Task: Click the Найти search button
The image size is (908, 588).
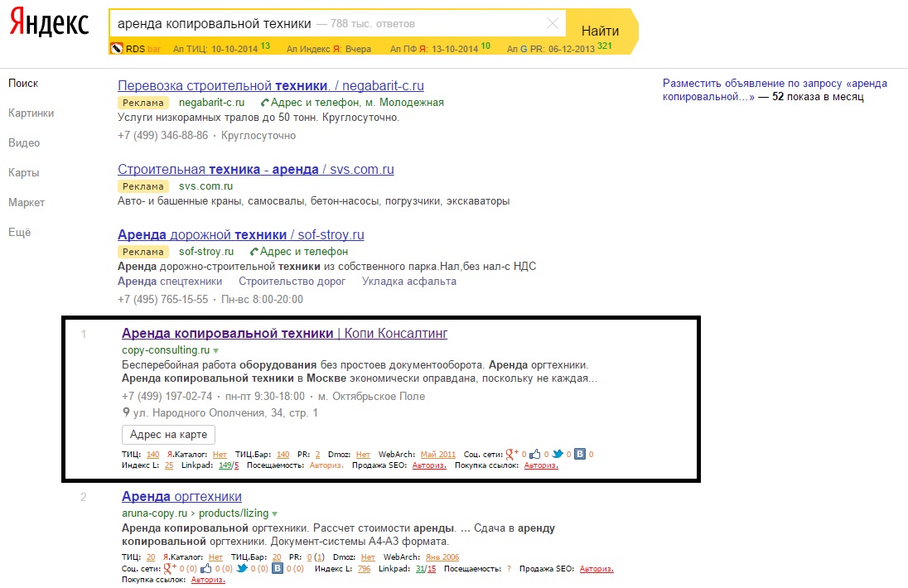Action: [600, 31]
